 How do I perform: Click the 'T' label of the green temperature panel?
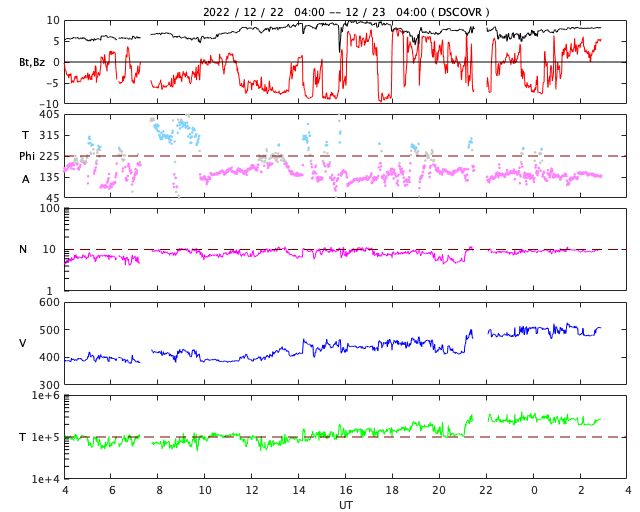pyautogui.click(x=23, y=437)
